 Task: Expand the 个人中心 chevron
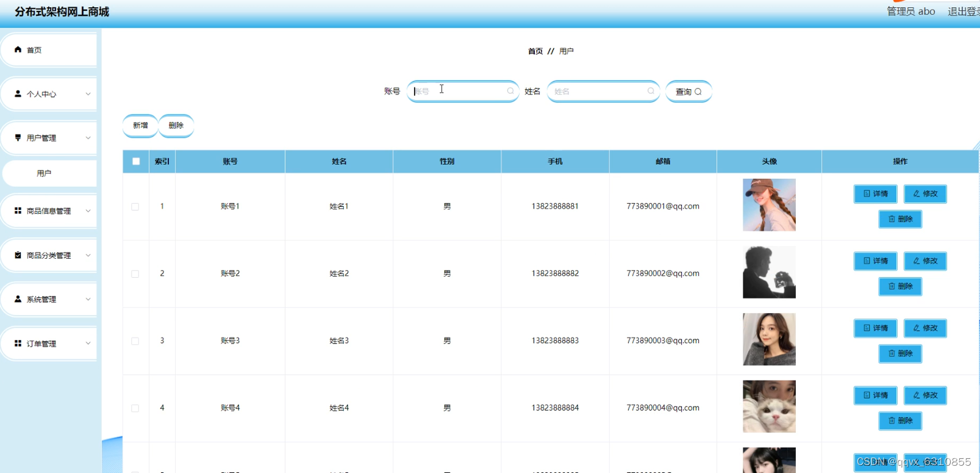coord(88,94)
